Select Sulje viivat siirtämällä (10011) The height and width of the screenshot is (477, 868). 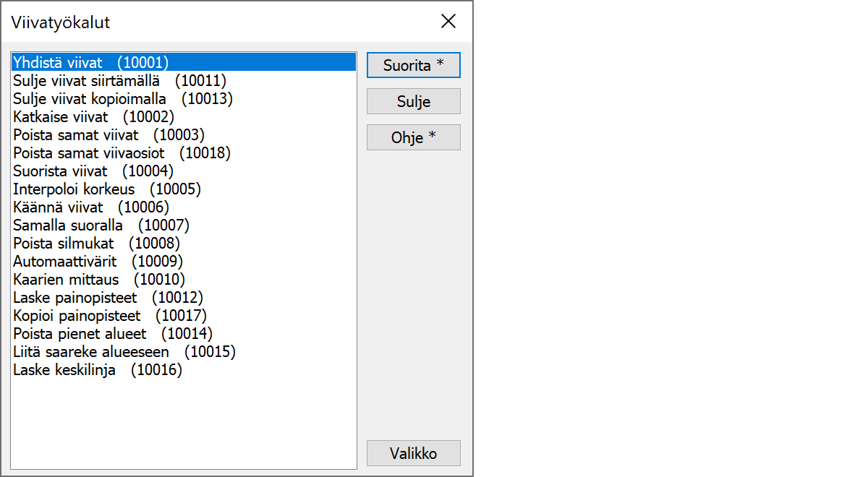[119, 80]
